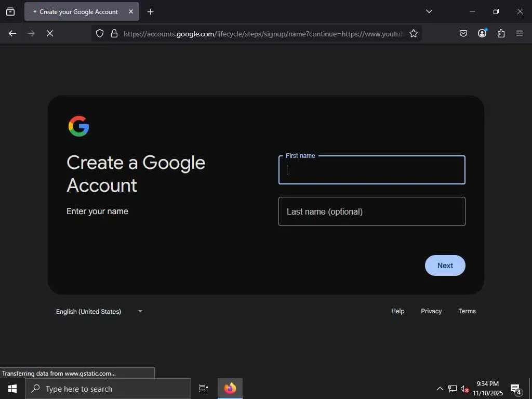Focus the First name field
532x399 pixels.
[x=372, y=170]
